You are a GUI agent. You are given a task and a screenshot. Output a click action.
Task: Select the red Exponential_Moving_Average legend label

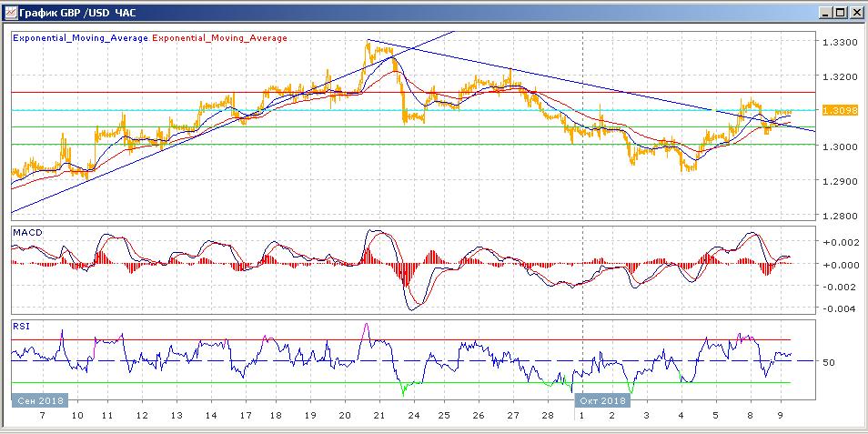point(219,38)
